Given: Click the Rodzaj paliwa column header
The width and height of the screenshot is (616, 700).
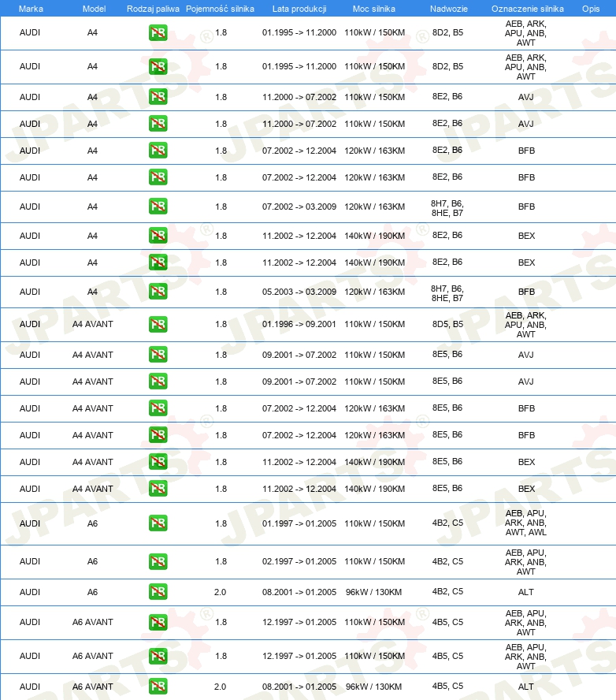Looking at the screenshot, I should pos(153,9).
